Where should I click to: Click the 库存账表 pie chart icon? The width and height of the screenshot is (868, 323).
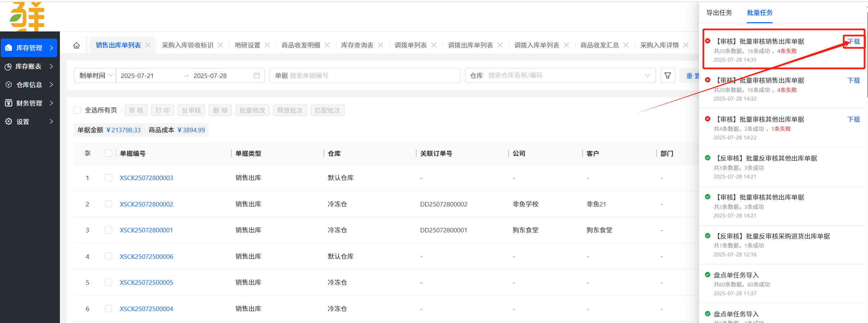(x=8, y=67)
